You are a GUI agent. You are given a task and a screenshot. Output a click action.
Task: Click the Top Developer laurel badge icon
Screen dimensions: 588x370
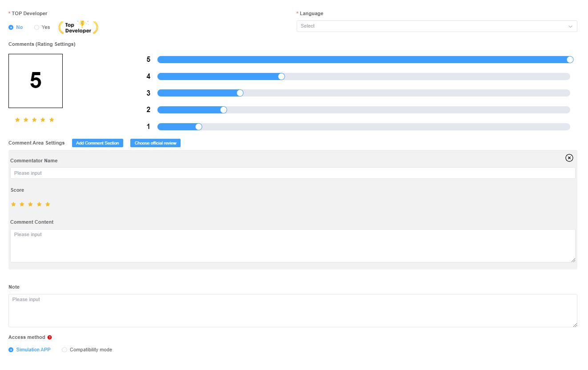click(x=78, y=27)
